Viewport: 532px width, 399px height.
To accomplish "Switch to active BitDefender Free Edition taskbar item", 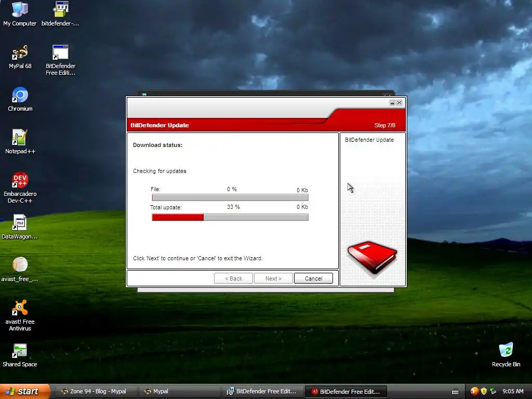I will point(346,391).
